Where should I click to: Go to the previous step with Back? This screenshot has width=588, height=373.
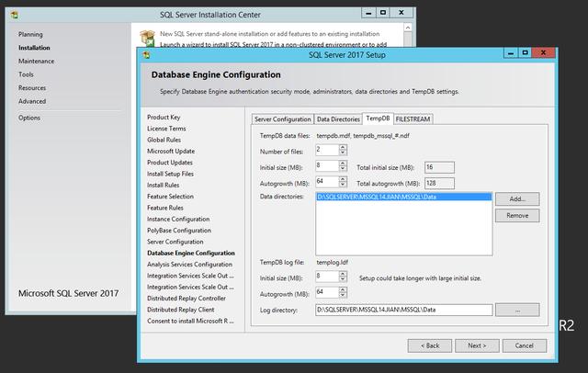click(x=430, y=345)
